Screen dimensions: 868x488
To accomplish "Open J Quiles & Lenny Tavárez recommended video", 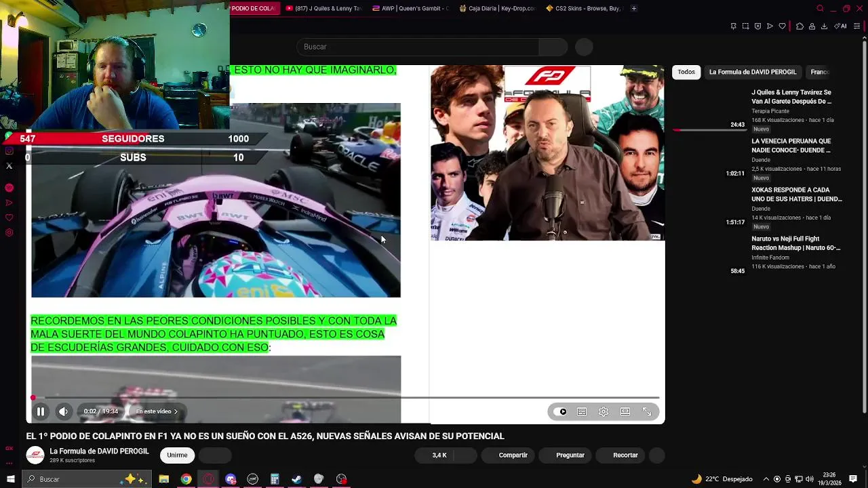I will tap(791, 97).
